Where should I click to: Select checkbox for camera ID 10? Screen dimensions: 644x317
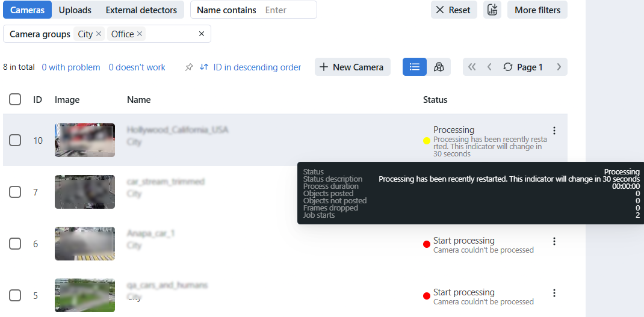[15, 140]
